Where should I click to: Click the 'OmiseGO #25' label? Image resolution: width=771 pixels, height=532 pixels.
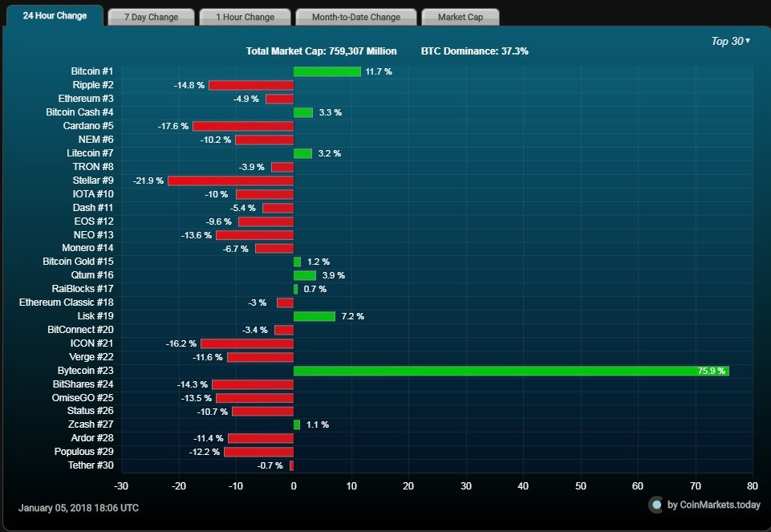click(83, 398)
